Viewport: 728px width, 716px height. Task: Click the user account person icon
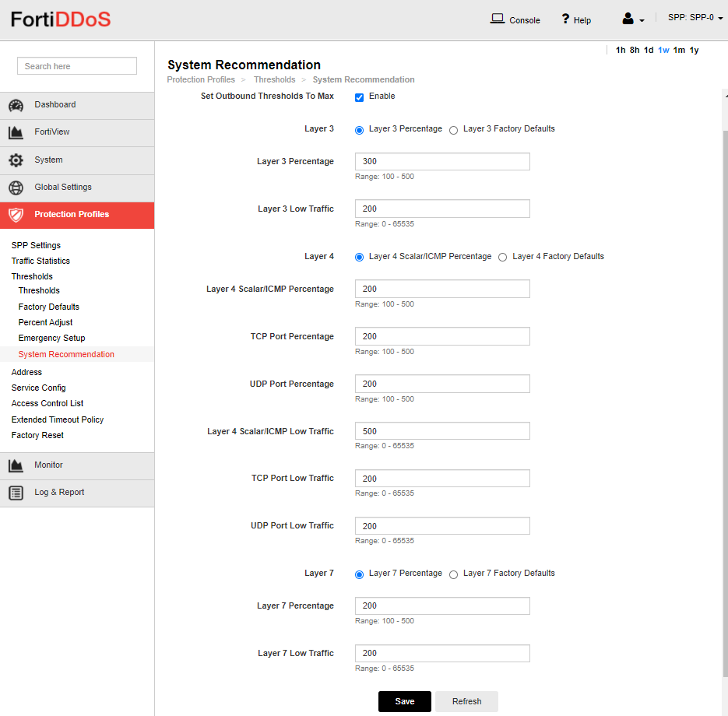coord(628,19)
